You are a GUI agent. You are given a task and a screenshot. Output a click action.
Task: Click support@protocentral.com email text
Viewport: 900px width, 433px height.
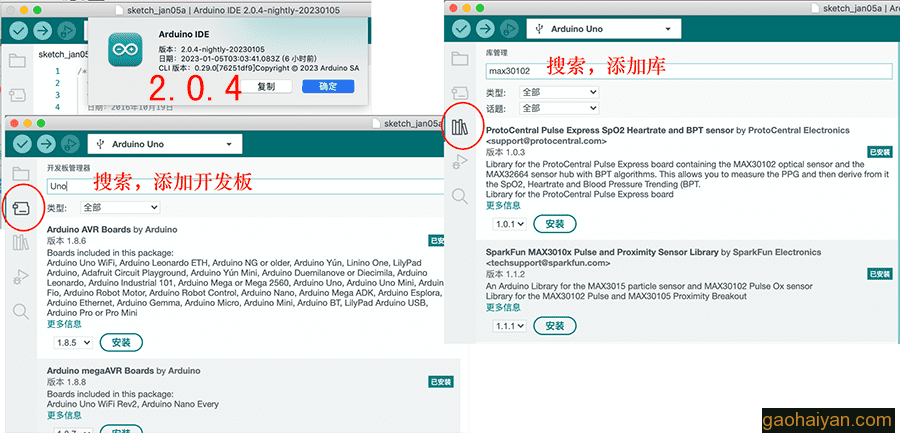pyautogui.click(x=546, y=141)
